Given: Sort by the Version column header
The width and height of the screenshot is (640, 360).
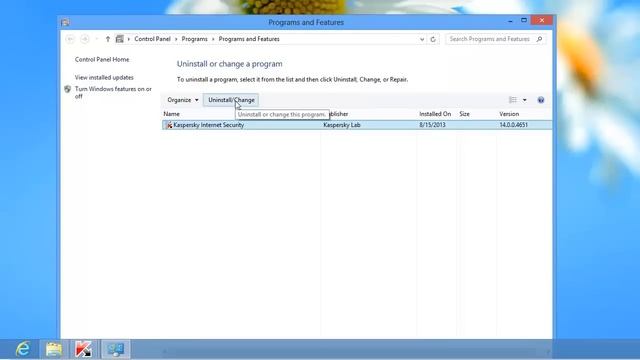Looking at the screenshot, I should point(509,114).
